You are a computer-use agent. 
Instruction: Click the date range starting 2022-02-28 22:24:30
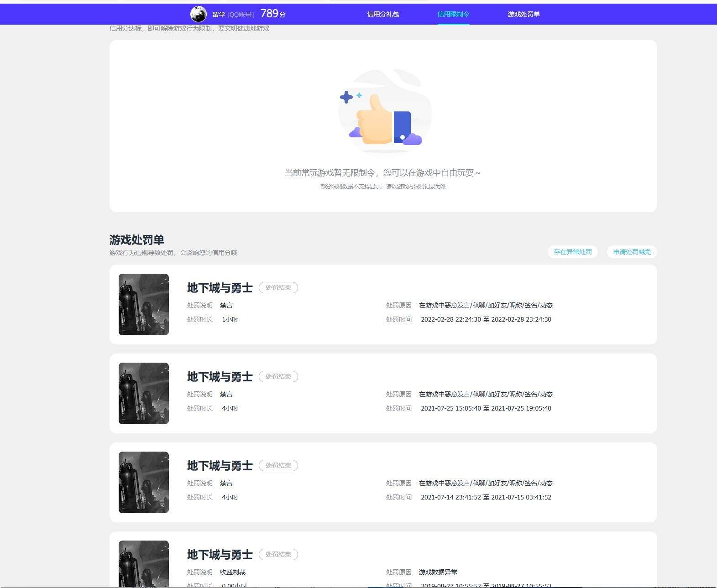(x=486, y=319)
